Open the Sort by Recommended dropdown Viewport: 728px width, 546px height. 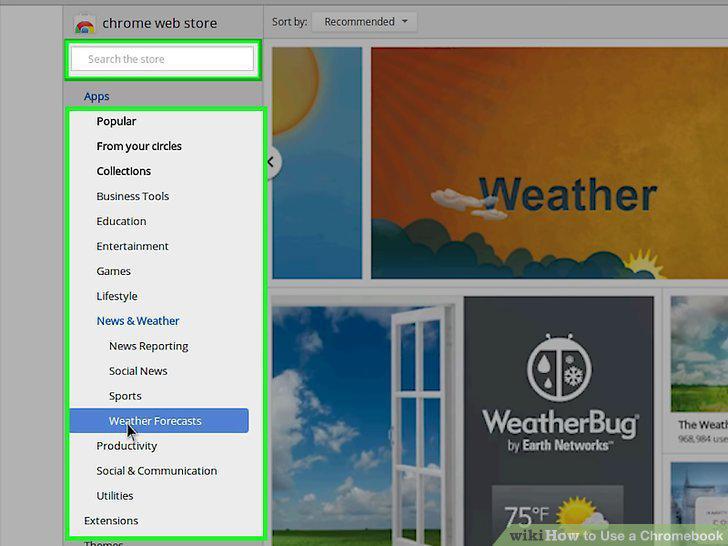tap(365, 22)
